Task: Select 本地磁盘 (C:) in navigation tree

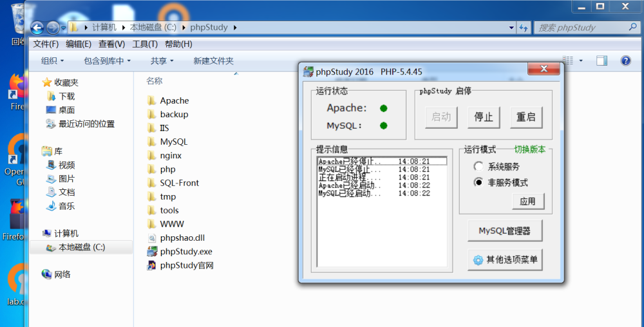Action: (81, 247)
